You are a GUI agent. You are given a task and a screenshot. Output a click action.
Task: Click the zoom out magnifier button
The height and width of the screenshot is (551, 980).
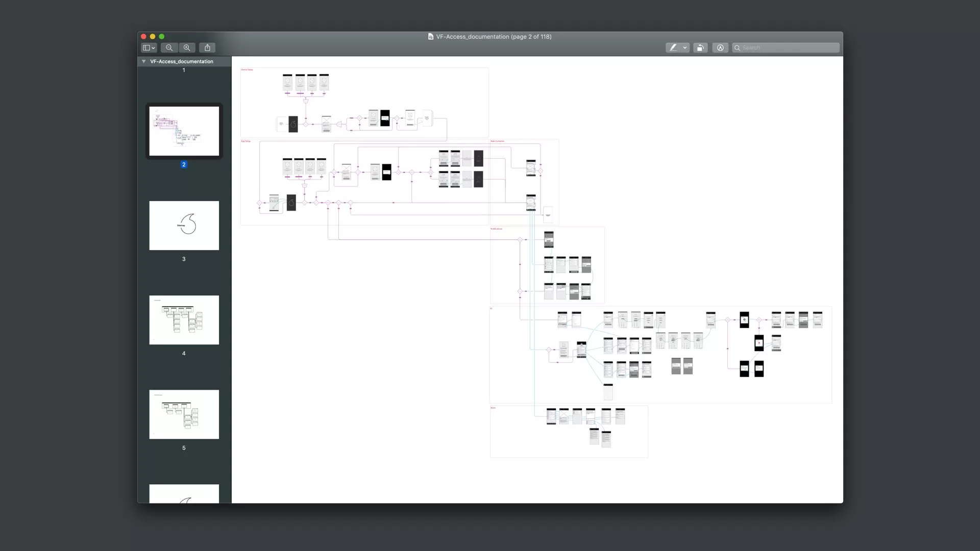click(x=169, y=48)
